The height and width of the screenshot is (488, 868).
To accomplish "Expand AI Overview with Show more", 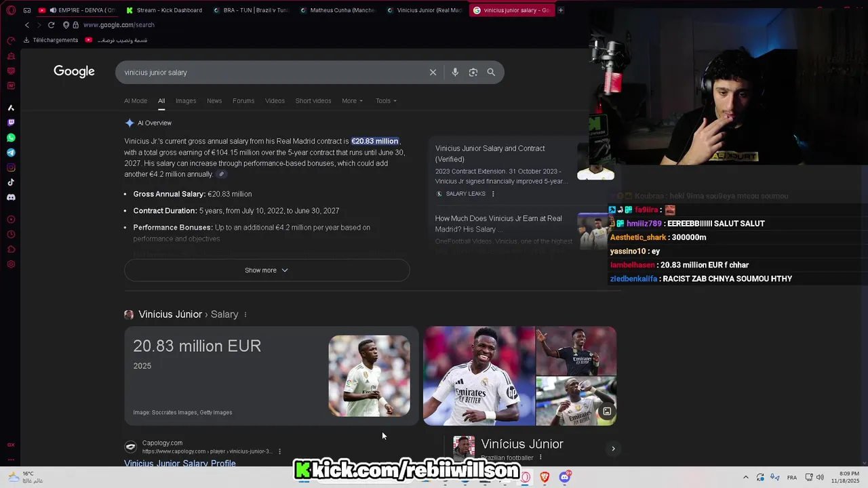I will [x=267, y=270].
